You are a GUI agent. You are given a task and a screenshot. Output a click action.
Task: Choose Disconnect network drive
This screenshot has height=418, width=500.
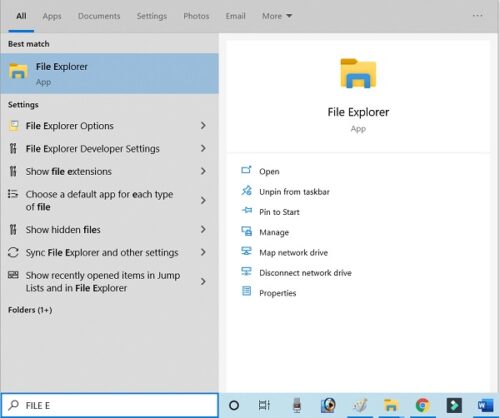click(x=305, y=273)
